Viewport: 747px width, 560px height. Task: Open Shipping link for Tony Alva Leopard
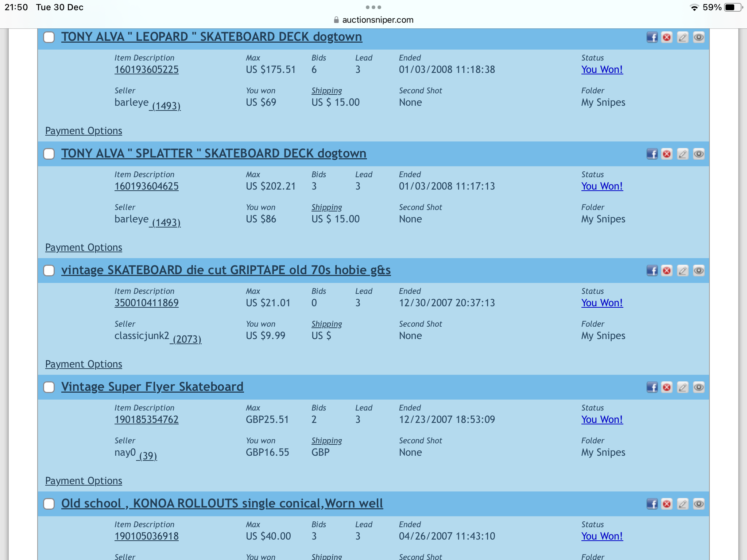pyautogui.click(x=326, y=91)
